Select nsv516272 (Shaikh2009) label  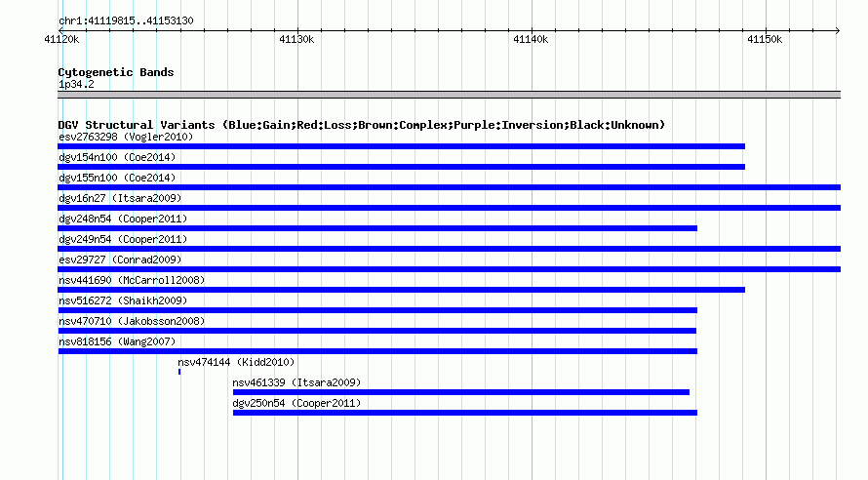point(123,300)
